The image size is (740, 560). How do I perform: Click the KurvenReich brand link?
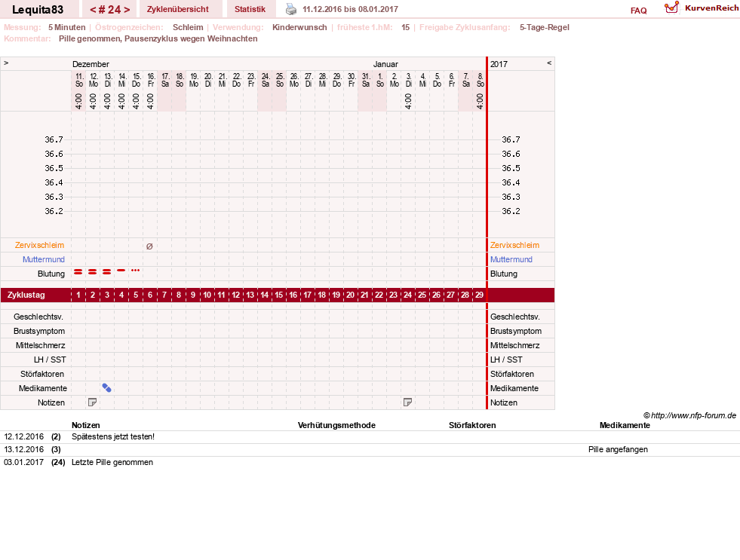point(711,8)
